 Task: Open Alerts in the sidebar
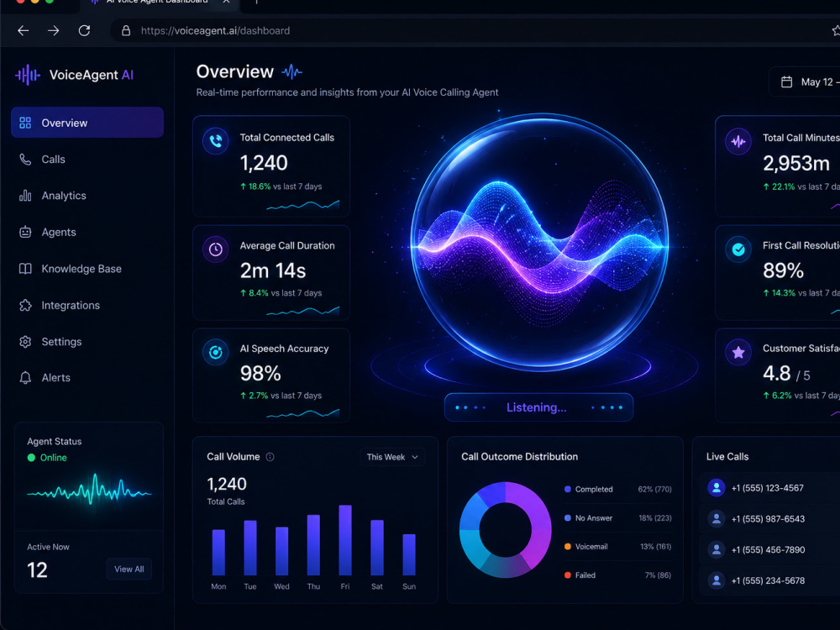tap(87, 378)
